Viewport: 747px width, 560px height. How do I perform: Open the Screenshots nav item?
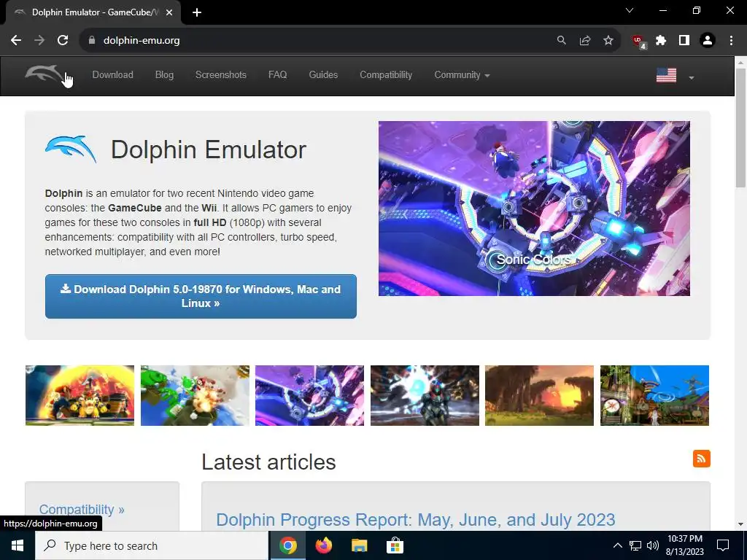point(220,75)
